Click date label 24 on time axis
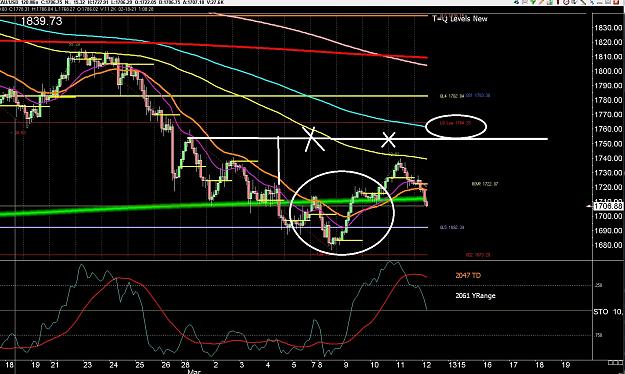The width and height of the screenshot is (625, 374). (x=114, y=365)
